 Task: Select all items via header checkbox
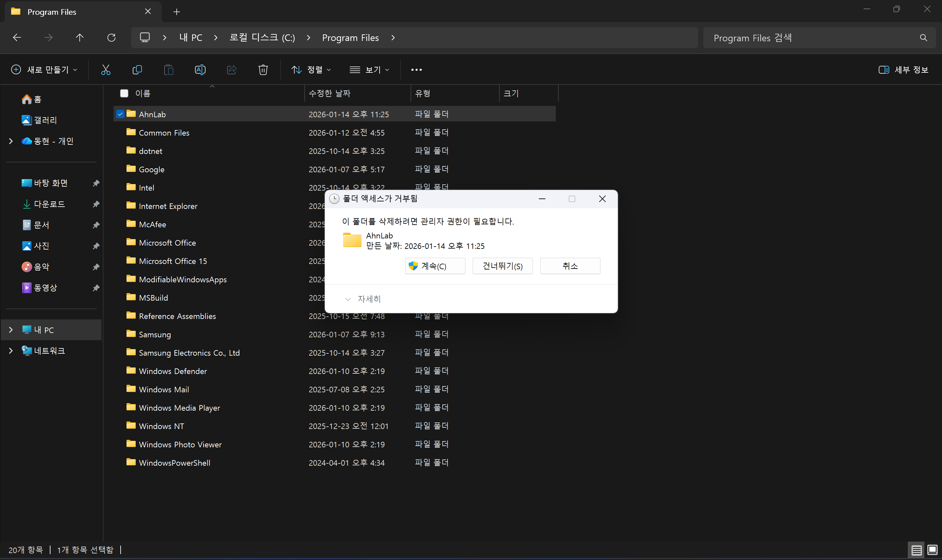pos(124,93)
